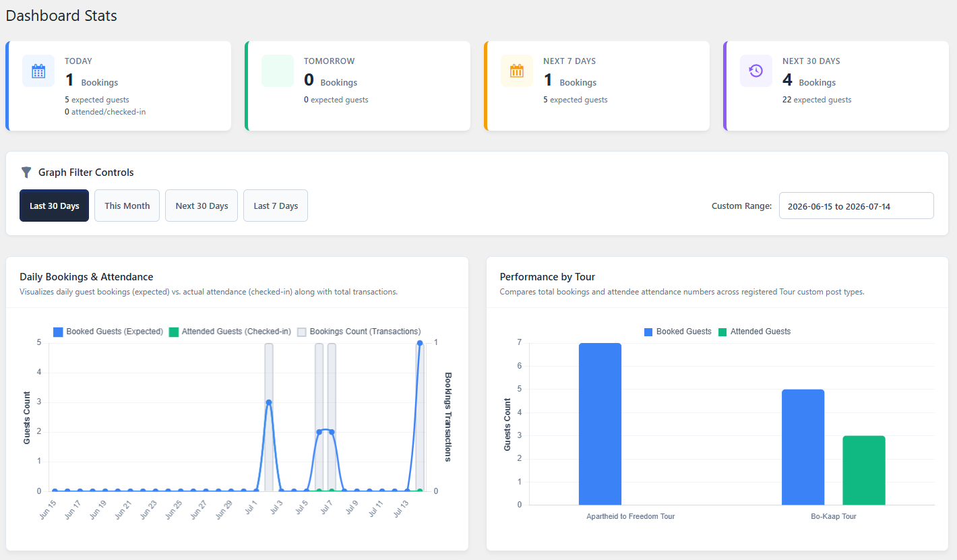Click the Apartheid to Freedom Tour axis label

tap(631, 516)
